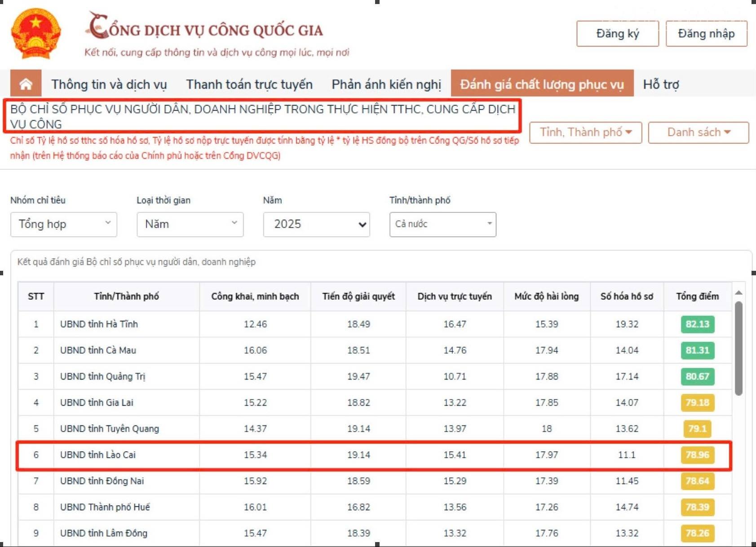Click the Đăng ký button
The width and height of the screenshot is (756, 547).
click(618, 34)
